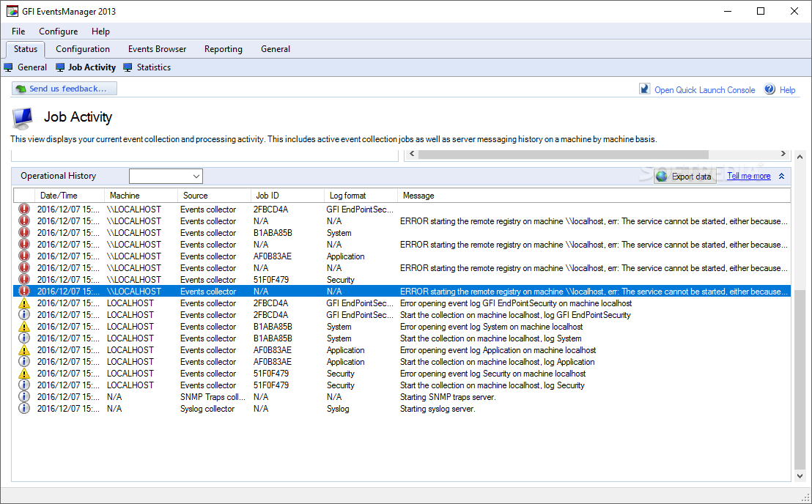This screenshot has width=812, height=504.
Task: Click the vertical scrollbar up arrow
Action: (x=800, y=157)
